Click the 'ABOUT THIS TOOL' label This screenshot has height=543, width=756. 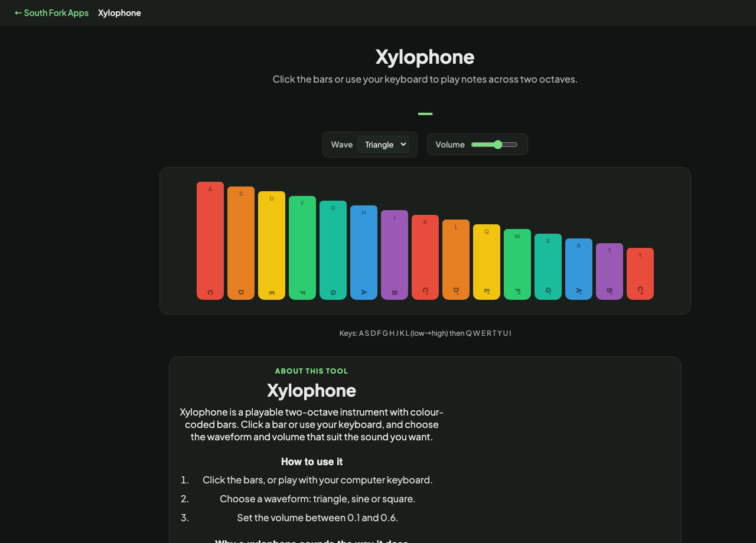[x=312, y=371]
